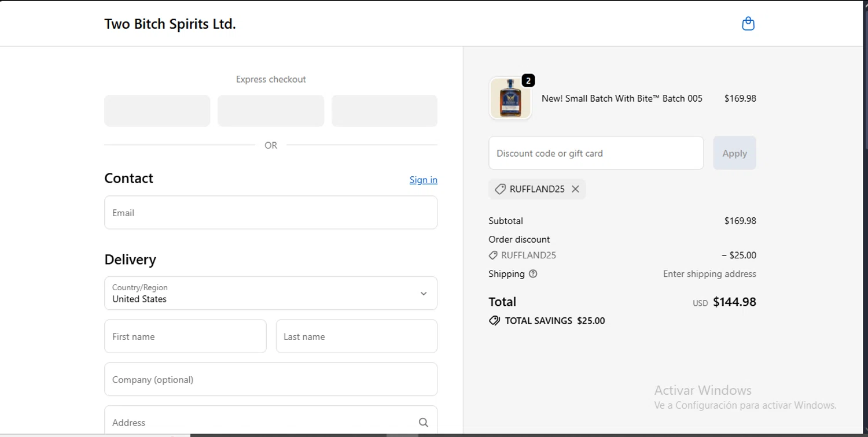Image resolution: width=868 pixels, height=437 pixels.
Task: Click the TOTAL SAVINGS $25.00 text
Action: coord(555,321)
